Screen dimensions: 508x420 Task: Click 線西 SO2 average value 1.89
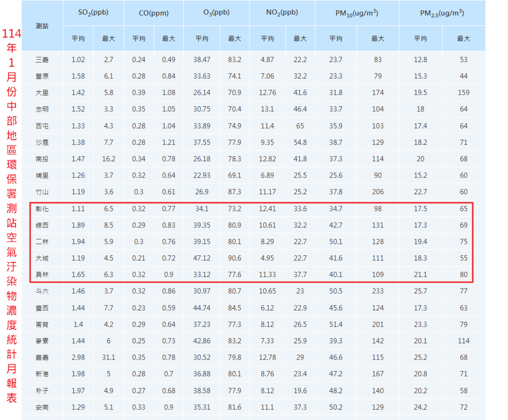[78, 225]
